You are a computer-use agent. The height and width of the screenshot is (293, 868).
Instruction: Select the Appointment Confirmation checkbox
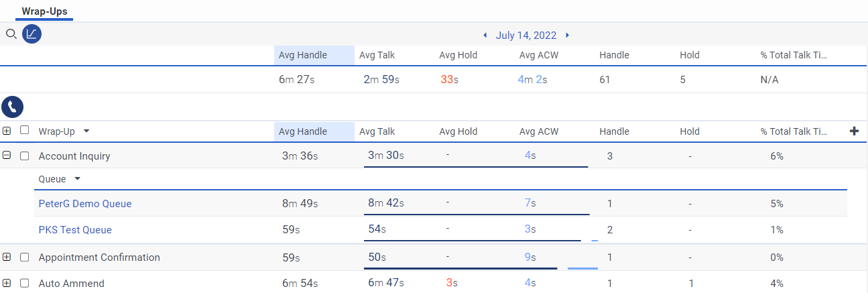25,257
